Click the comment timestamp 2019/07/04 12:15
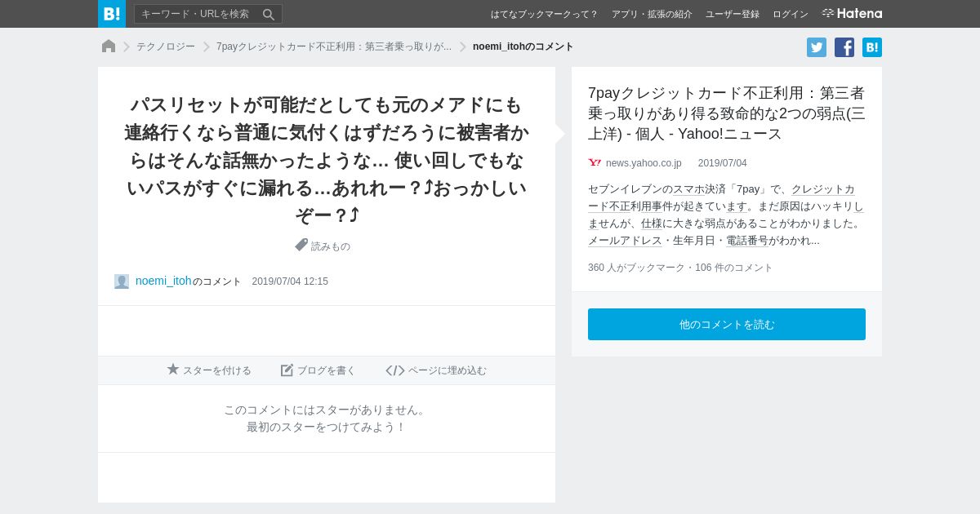980x514 pixels. pos(290,281)
